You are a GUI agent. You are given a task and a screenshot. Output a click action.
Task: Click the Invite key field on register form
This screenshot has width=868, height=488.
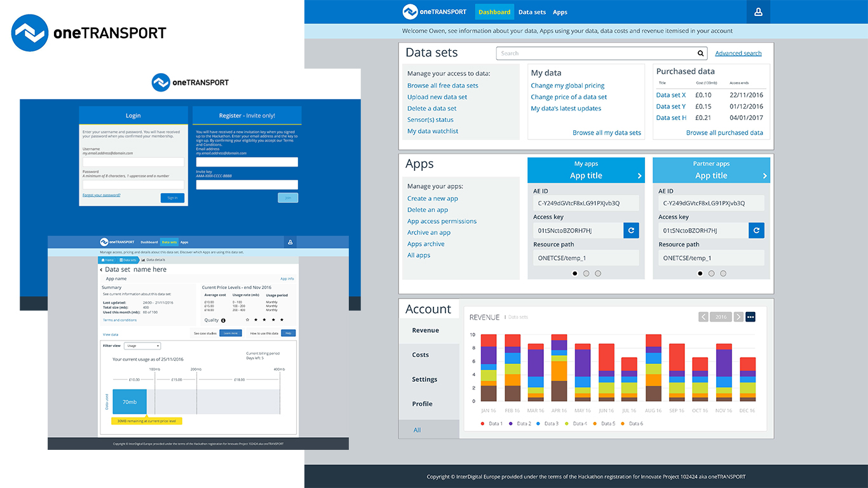tap(247, 185)
